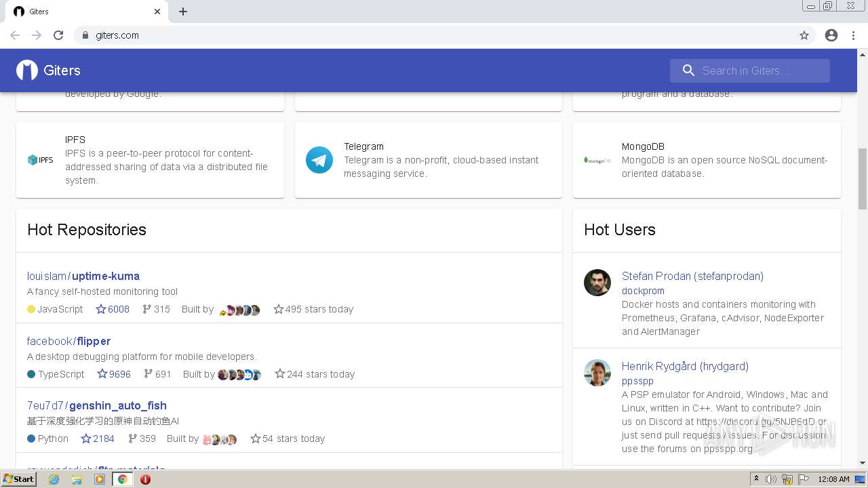Reload the page

coord(58,35)
